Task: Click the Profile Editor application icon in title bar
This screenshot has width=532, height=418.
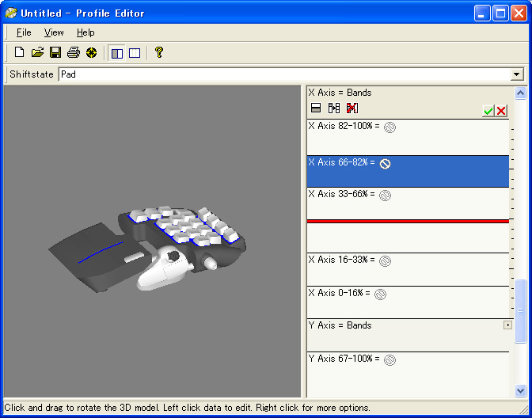Action: (11, 13)
